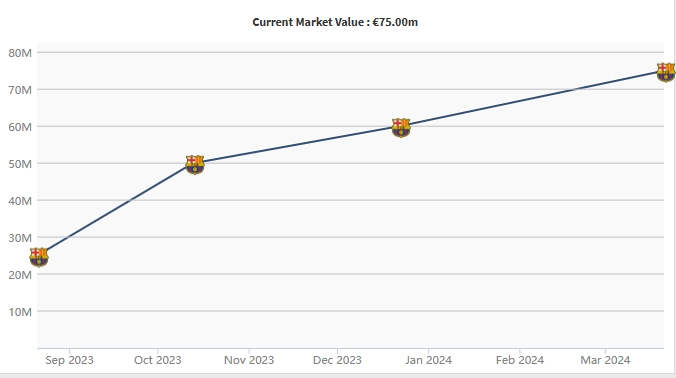Click the Barcelona crest at the 75M data point
The width and height of the screenshot is (676, 378).
(666, 72)
